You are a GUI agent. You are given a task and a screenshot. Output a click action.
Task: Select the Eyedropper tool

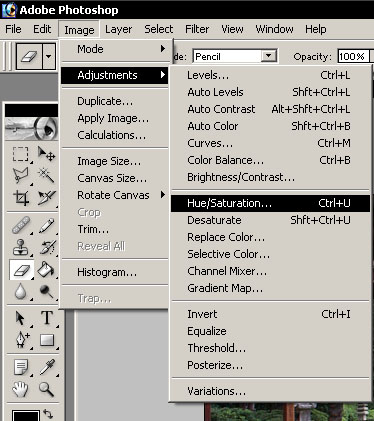pyautogui.click(x=47, y=367)
